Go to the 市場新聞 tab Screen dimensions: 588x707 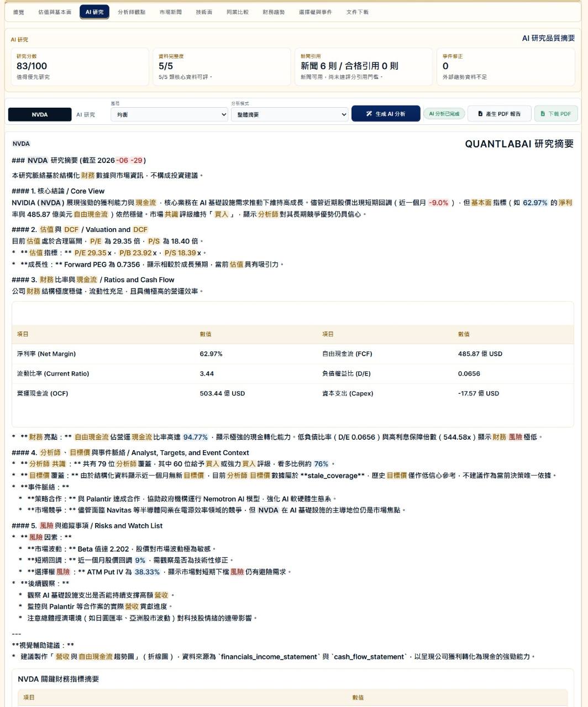(170, 12)
